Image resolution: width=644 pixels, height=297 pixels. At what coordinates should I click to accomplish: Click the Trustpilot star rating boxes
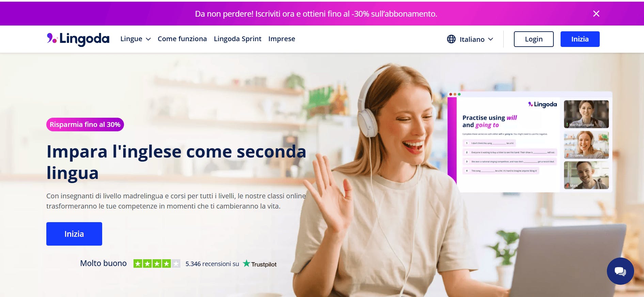coord(157,264)
